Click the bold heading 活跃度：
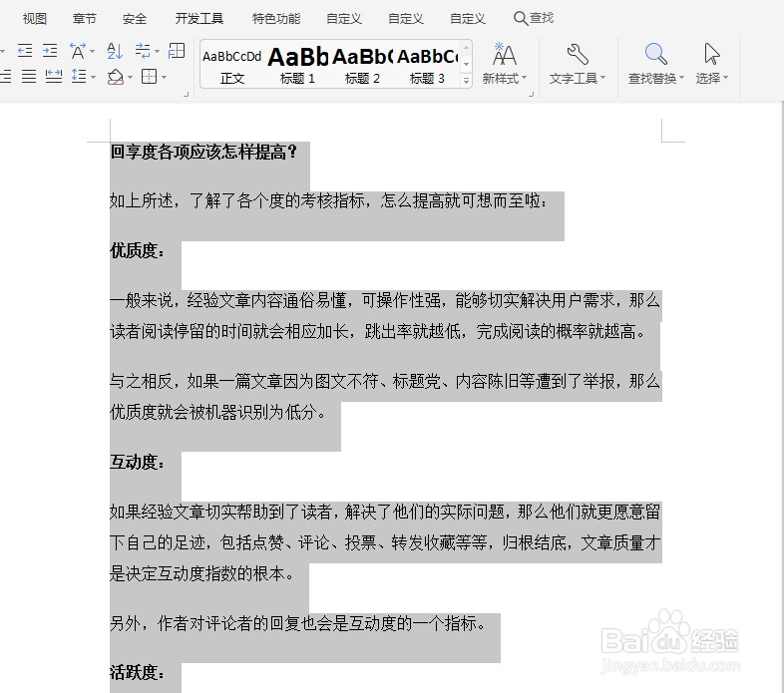 pyautogui.click(x=137, y=672)
